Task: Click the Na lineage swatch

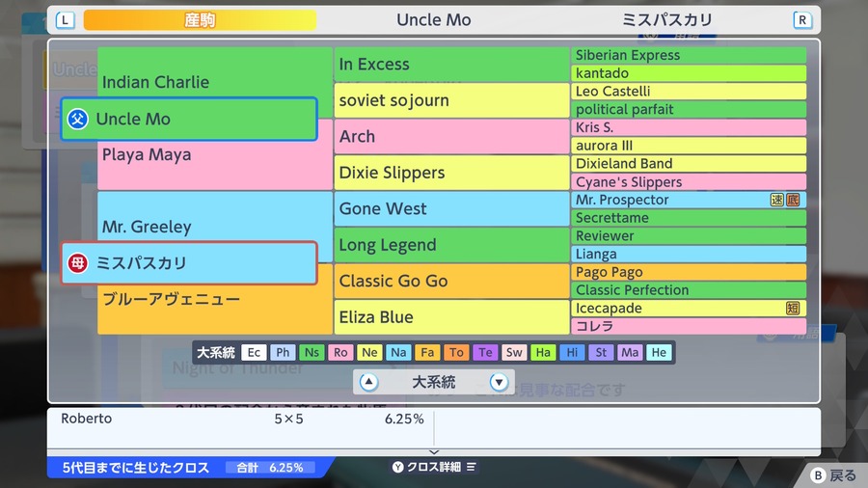Action: (398, 352)
